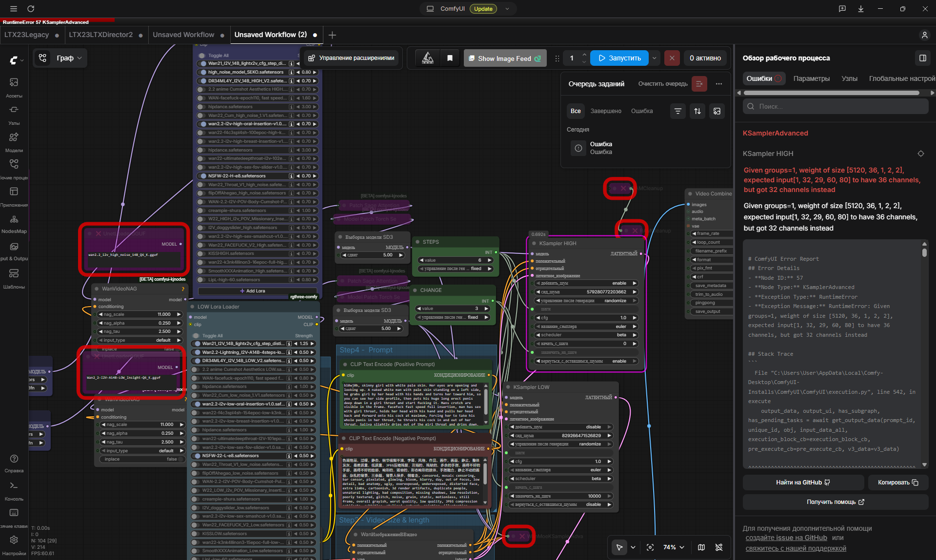The height and width of the screenshot is (560, 936).
Task: Open Управление расширениями extension manager
Action: tap(352, 58)
